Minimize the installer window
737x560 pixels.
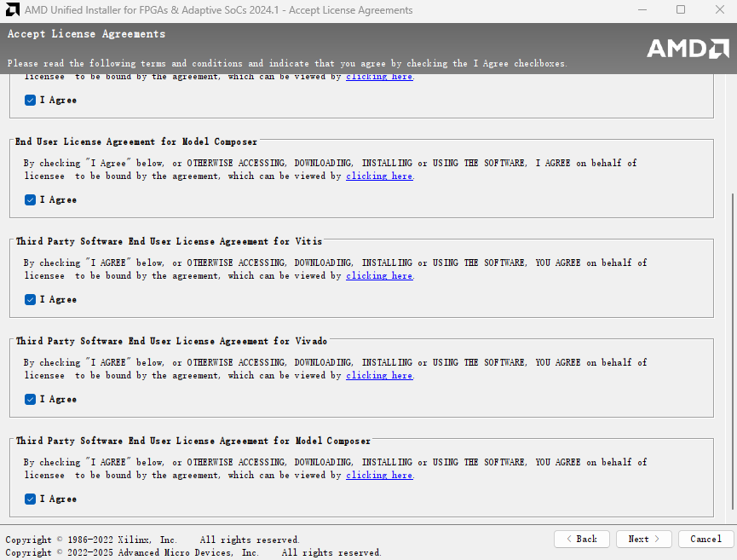[642, 10]
